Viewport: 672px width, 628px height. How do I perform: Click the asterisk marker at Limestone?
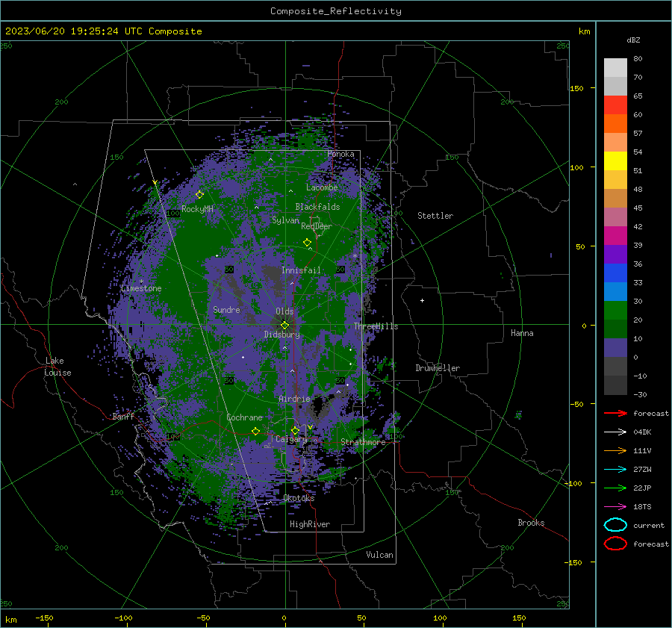click(141, 282)
